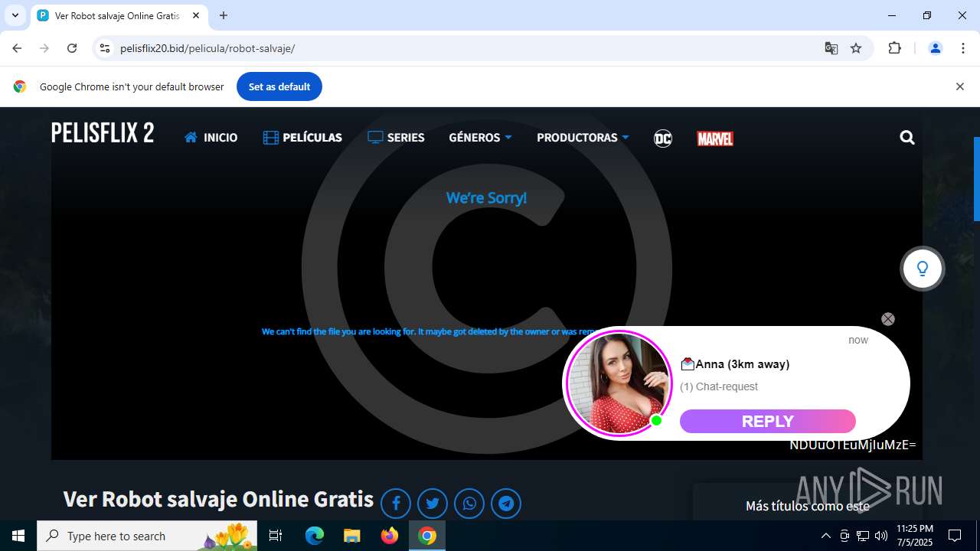Dismiss the default browser notification bar
The image size is (980, 551).
click(959, 86)
